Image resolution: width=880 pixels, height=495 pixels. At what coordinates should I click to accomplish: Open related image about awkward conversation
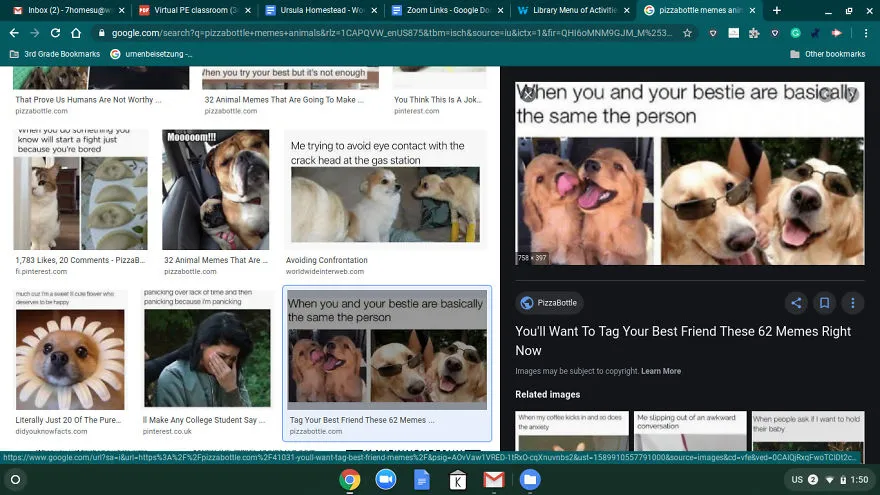(x=690, y=431)
